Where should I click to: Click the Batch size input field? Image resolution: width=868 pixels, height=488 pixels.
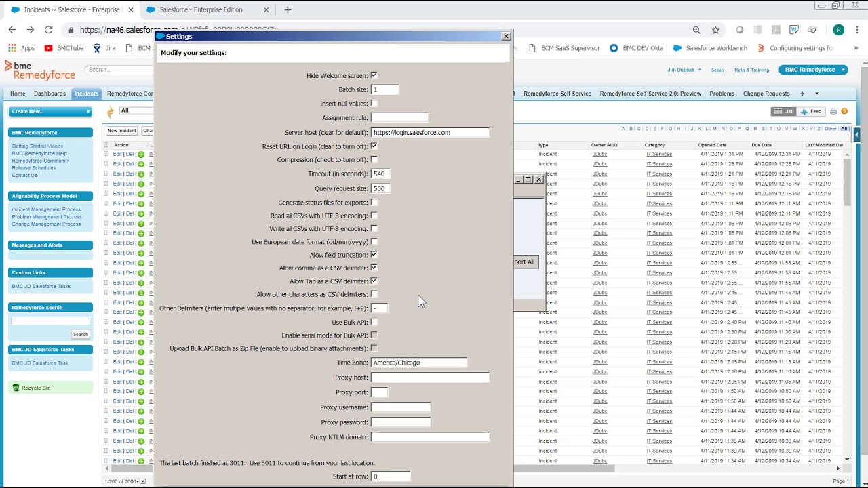tap(384, 89)
